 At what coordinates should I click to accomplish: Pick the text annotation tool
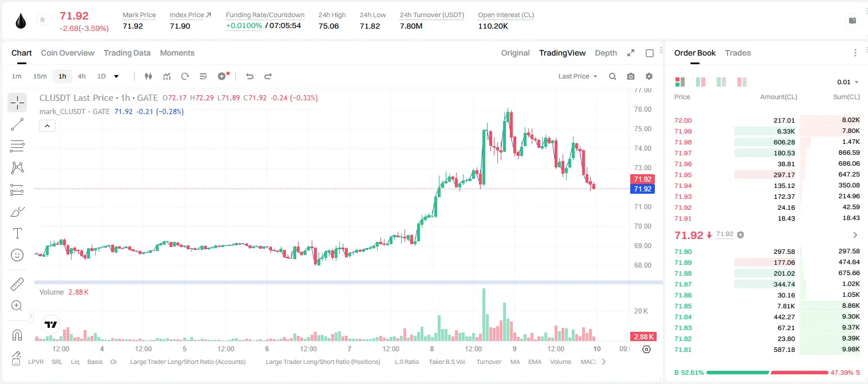click(x=17, y=233)
